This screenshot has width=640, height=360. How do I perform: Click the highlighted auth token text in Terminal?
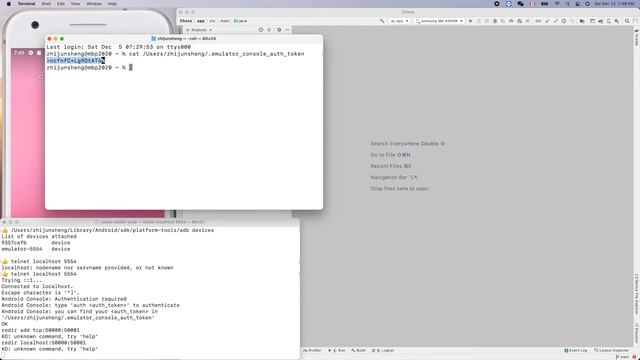click(x=76, y=60)
